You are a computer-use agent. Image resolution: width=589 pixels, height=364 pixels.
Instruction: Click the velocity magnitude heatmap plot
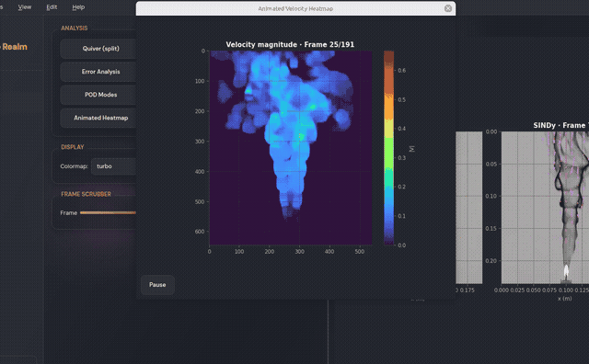pos(291,148)
